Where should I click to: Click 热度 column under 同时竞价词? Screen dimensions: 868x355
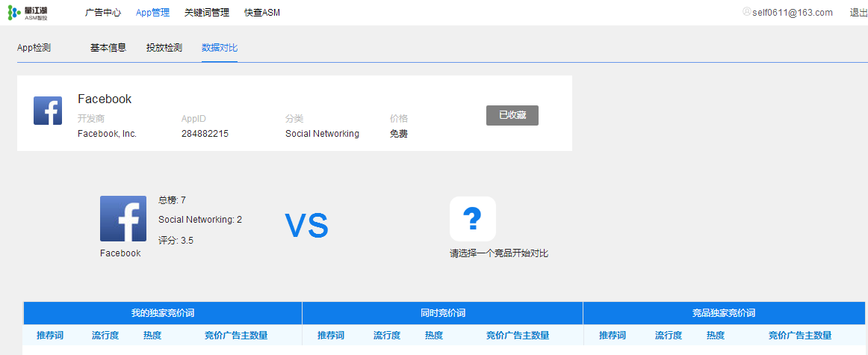pyautogui.click(x=434, y=335)
